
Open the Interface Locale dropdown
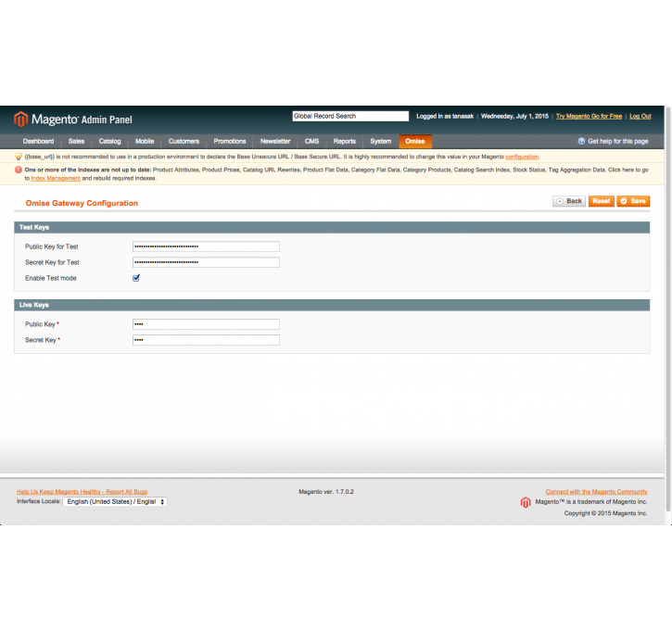coord(115,501)
